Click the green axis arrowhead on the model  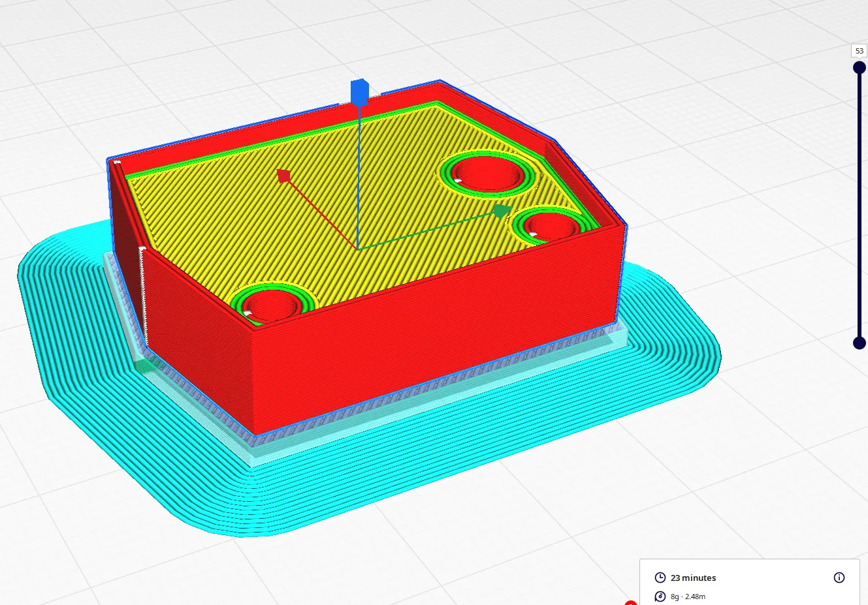point(502,211)
